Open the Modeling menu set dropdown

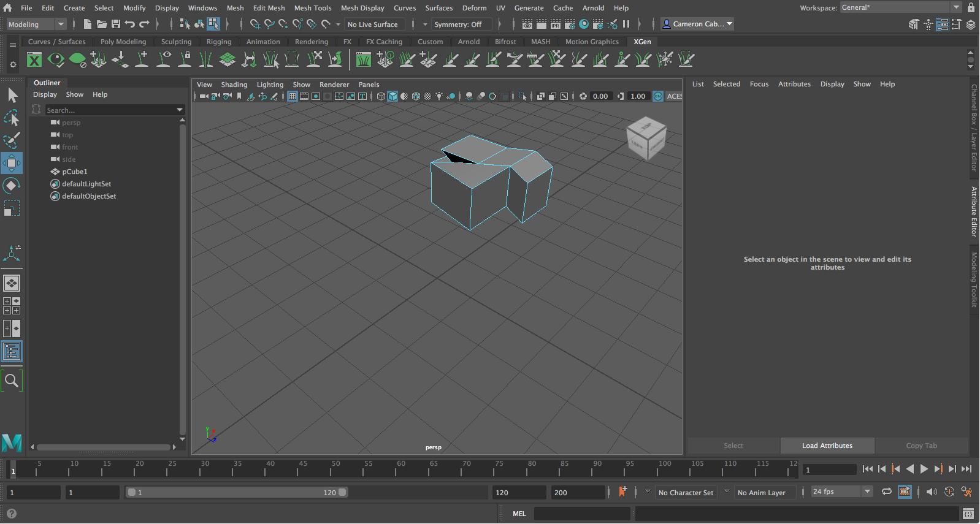pyautogui.click(x=36, y=24)
